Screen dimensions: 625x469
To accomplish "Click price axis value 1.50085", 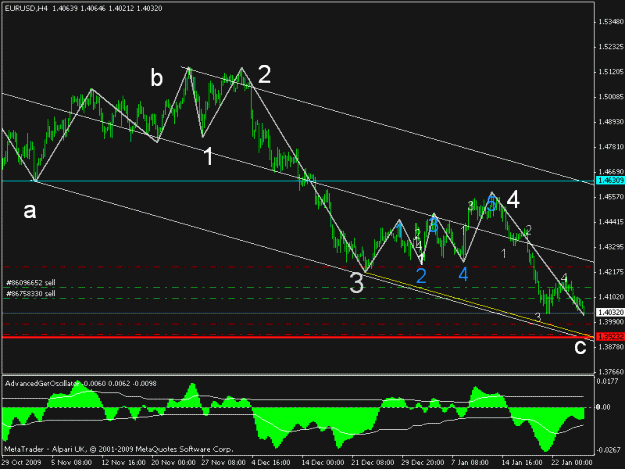I will click(x=611, y=97).
